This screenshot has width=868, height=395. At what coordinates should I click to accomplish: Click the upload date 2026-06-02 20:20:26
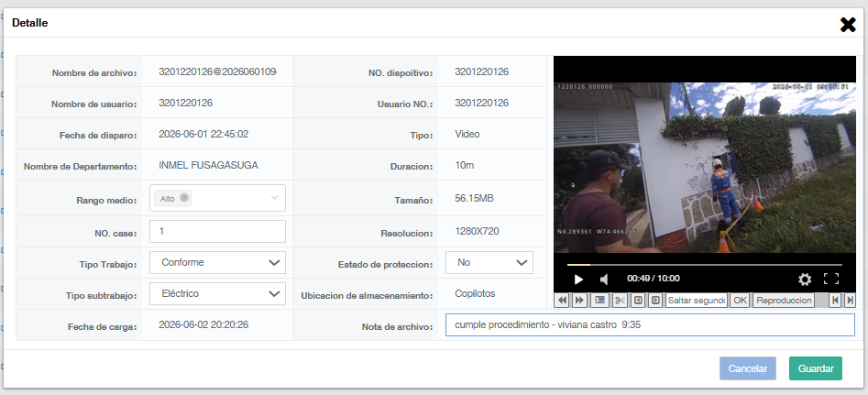pos(203,324)
